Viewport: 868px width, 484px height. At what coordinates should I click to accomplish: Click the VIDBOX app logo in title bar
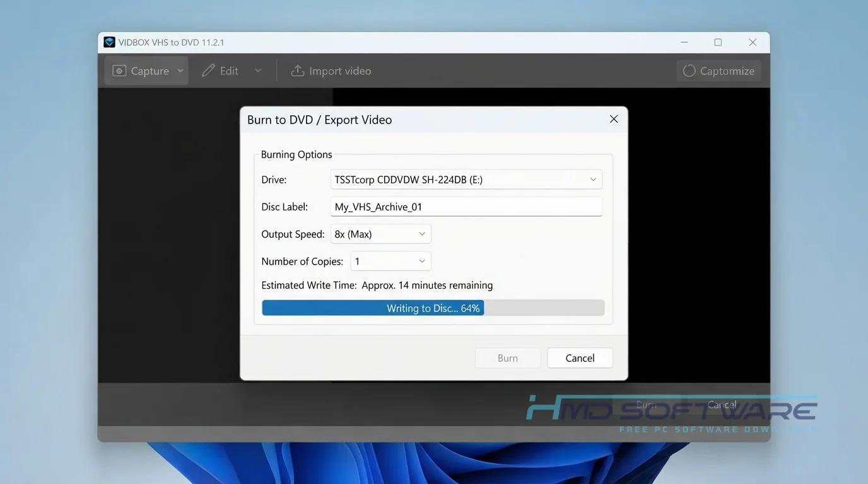pyautogui.click(x=110, y=42)
